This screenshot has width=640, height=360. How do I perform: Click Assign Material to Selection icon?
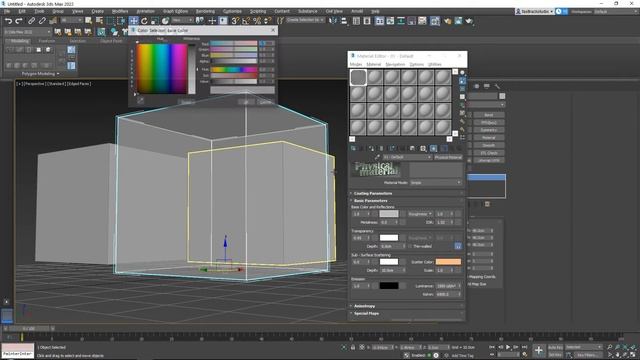pos(371,149)
